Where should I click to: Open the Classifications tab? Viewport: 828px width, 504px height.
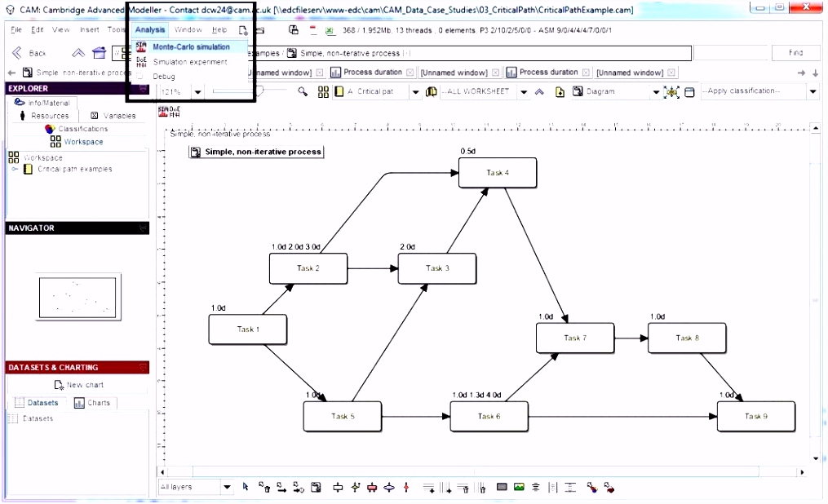[77, 129]
